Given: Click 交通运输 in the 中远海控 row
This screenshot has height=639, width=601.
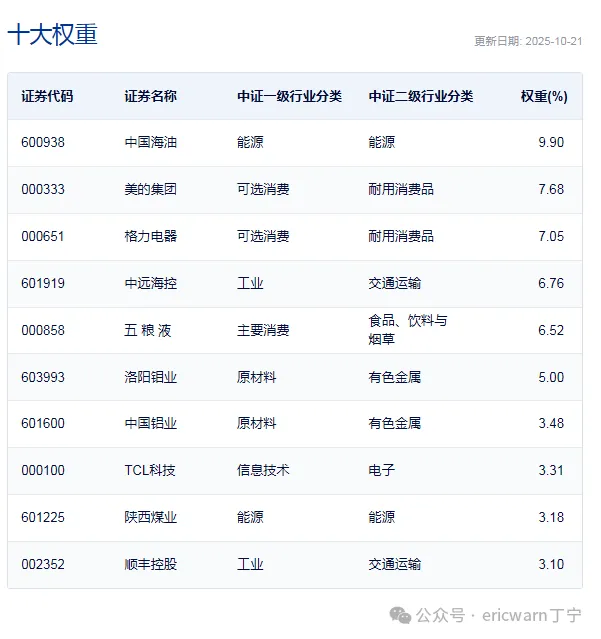Looking at the screenshot, I should pyautogui.click(x=394, y=283).
